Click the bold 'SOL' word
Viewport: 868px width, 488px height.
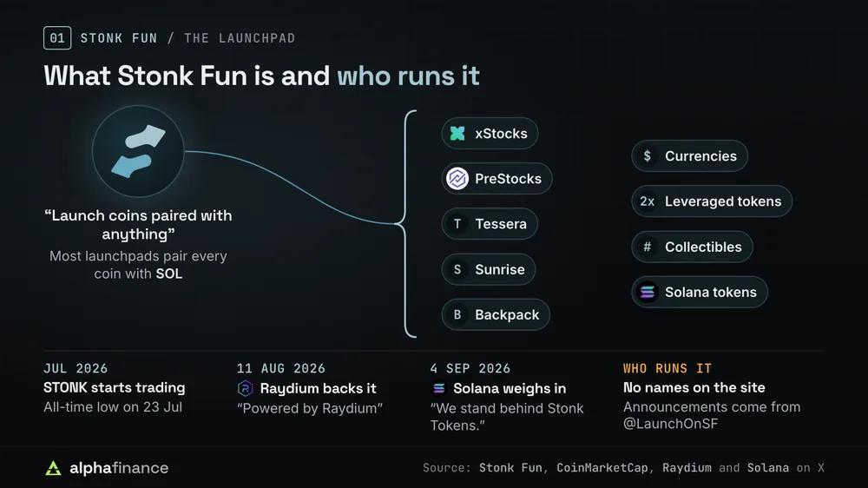(169, 274)
